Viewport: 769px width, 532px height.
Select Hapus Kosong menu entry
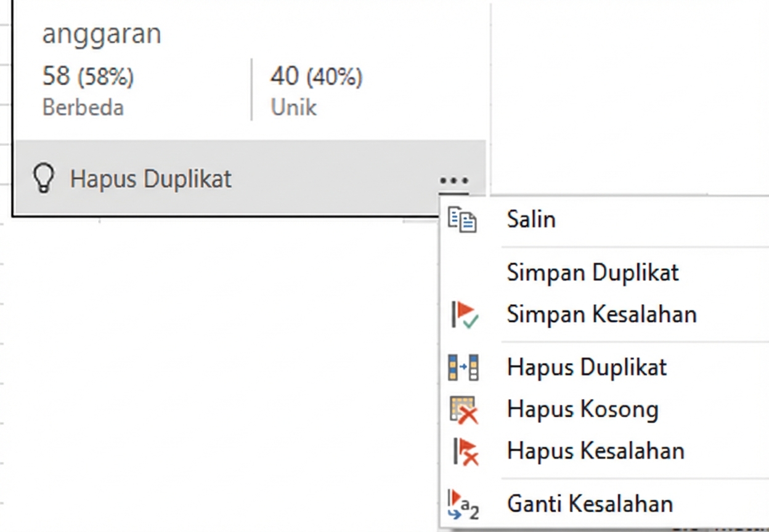(582, 409)
